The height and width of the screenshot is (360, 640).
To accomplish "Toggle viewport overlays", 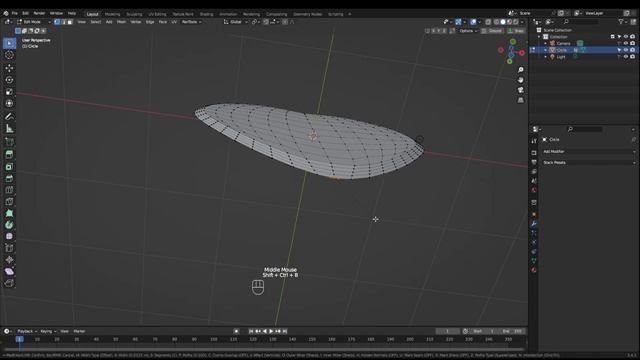I will click(x=473, y=22).
